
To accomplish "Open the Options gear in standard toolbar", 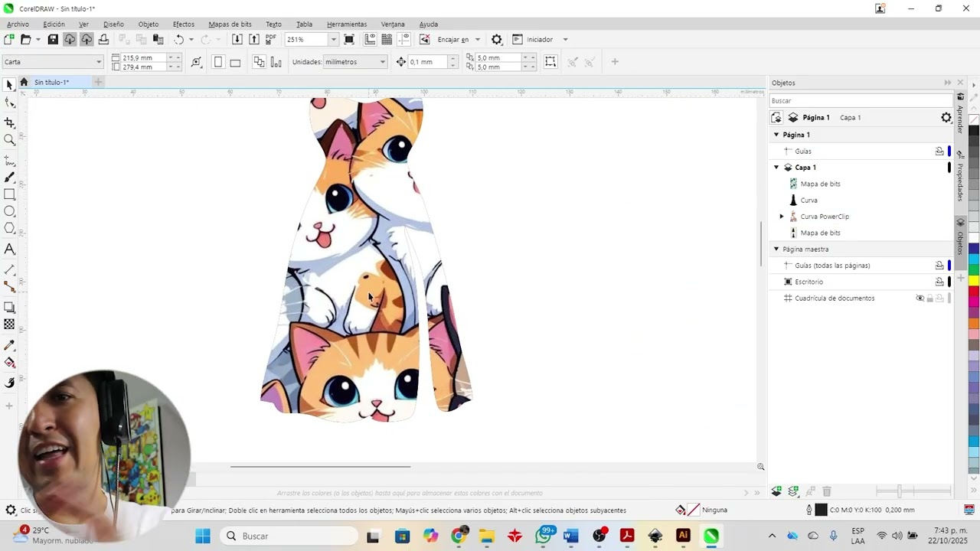I will point(497,39).
